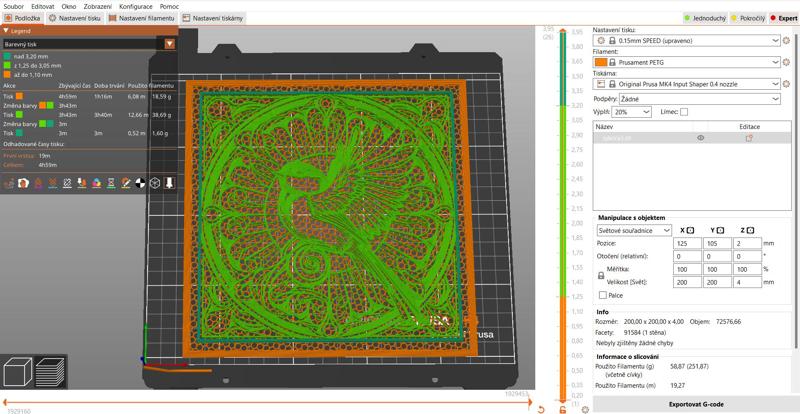Toggle print pauses hourglass icon
Screen dimensions: 800x414
(111, 183)
